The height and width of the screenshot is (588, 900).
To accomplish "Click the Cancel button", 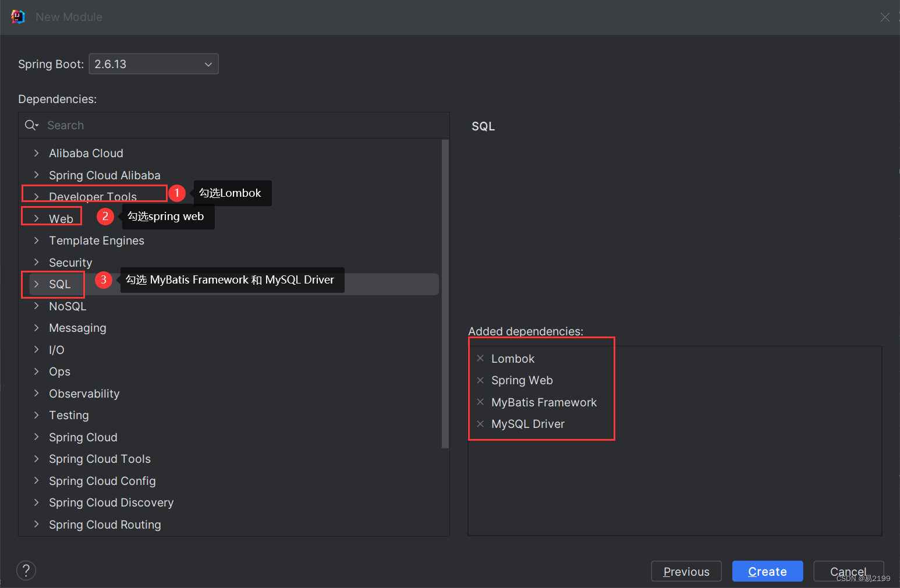I will 848,571.
